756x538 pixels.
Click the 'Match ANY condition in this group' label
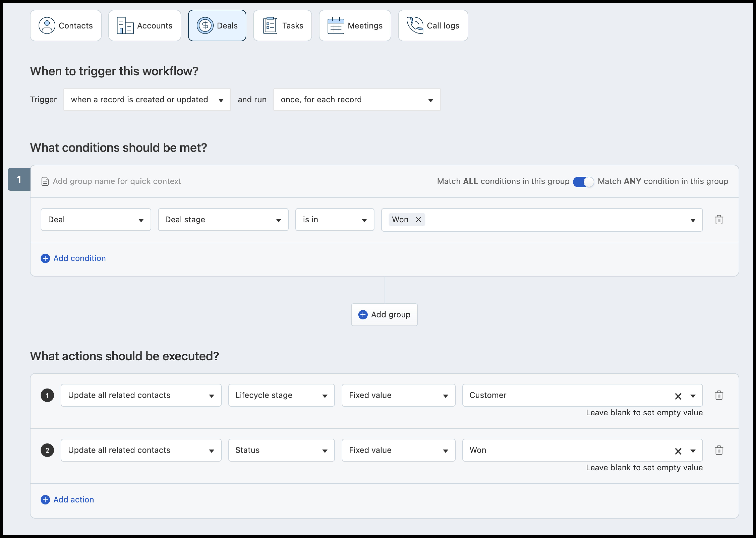tap(663, 181)
